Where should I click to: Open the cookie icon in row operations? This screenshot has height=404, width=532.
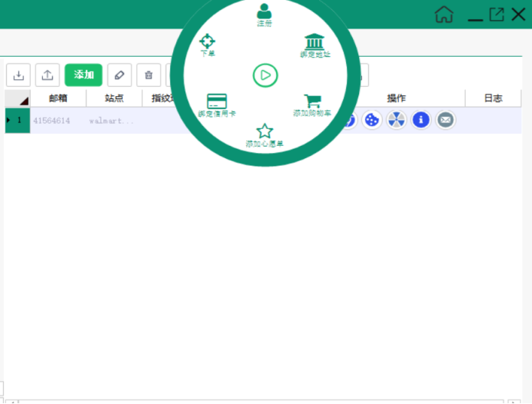pyautogui.click(x=372, y=120)
